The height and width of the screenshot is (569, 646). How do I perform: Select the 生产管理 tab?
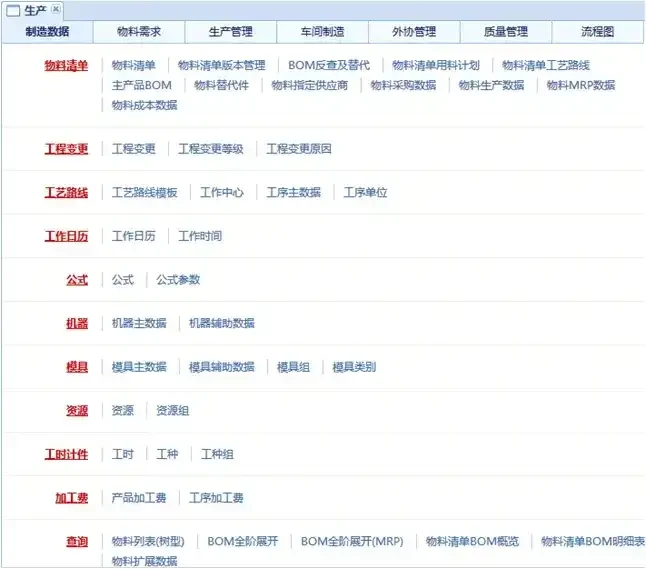tap(231, 32)
